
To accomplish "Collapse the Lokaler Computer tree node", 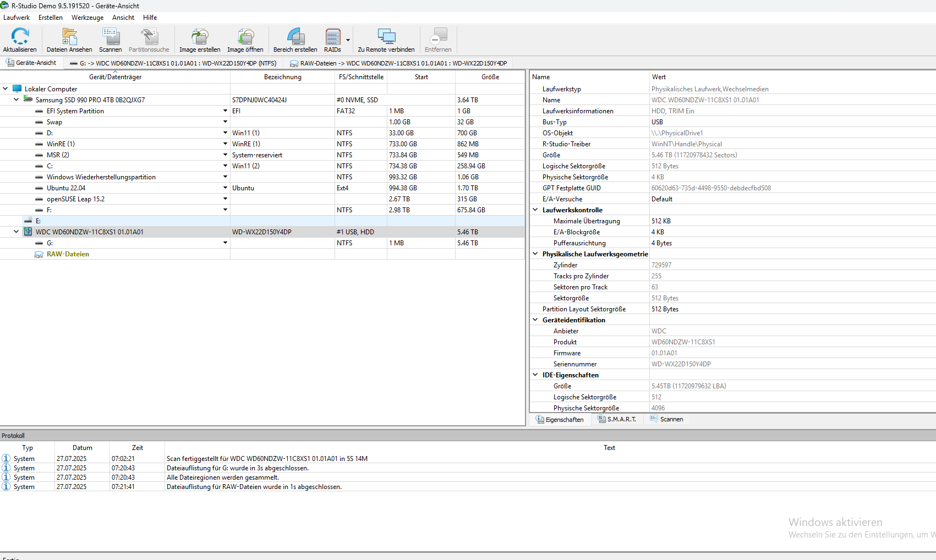I will pyautogui.click(x=6, y=89).
